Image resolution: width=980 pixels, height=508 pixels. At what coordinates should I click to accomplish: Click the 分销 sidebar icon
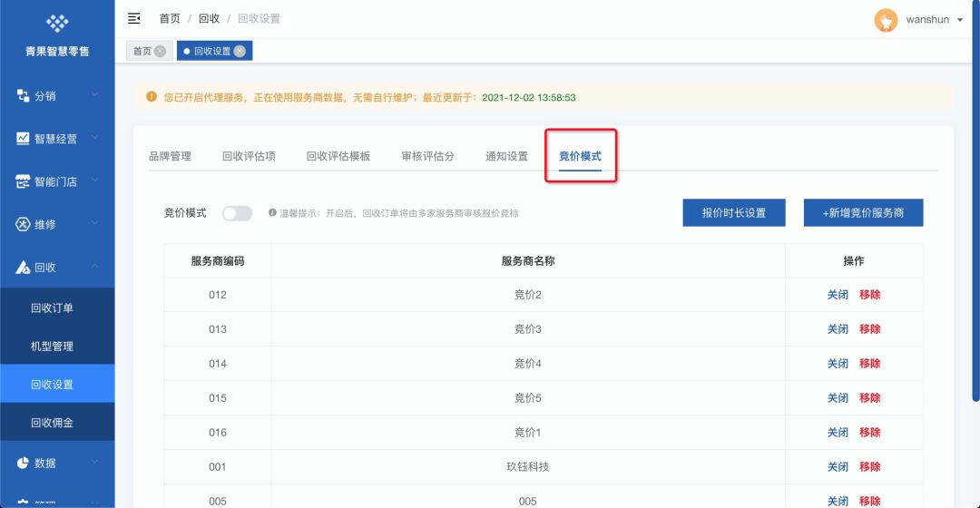point(23,95)
